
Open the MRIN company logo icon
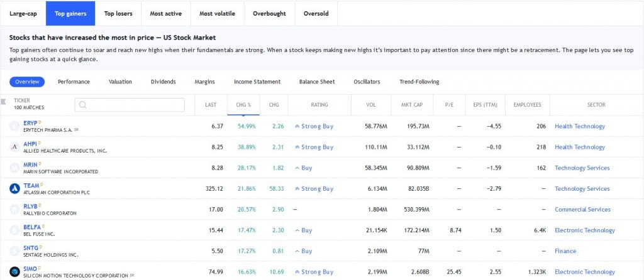(x=15, y=168)
